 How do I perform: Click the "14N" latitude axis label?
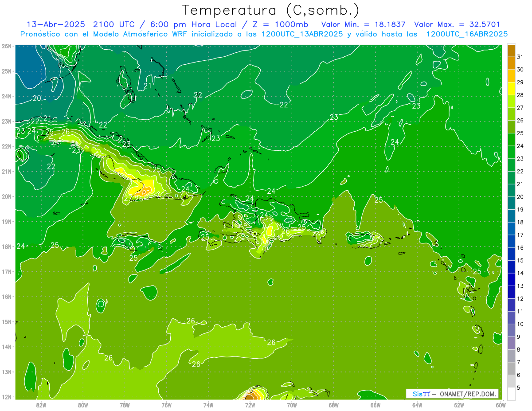(x=6, y=347)
